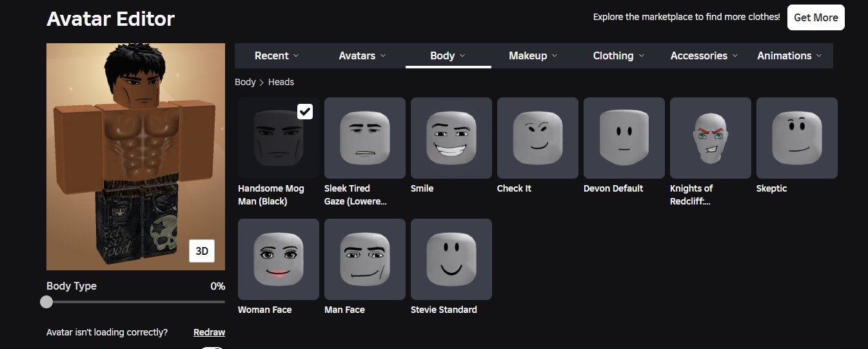Select the Devon Default head
868x349 pixels.
click(x=624, y=138)
